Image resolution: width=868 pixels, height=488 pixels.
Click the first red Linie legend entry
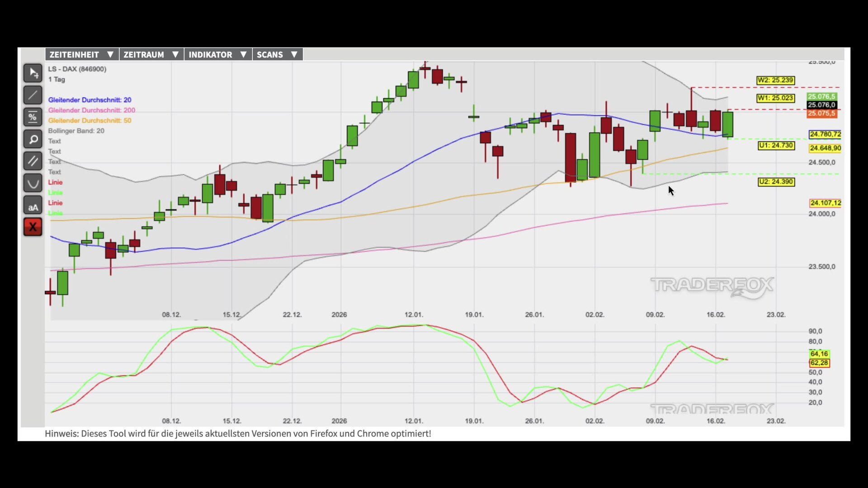click(x=55, y=183)
